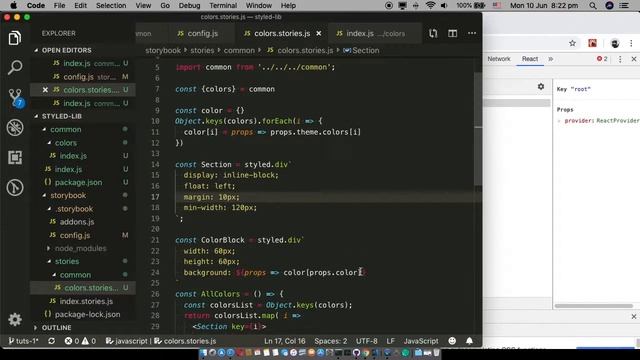
Task: Click the Open Changes icon in editor toolbar
Action: (x=433, y=33)
